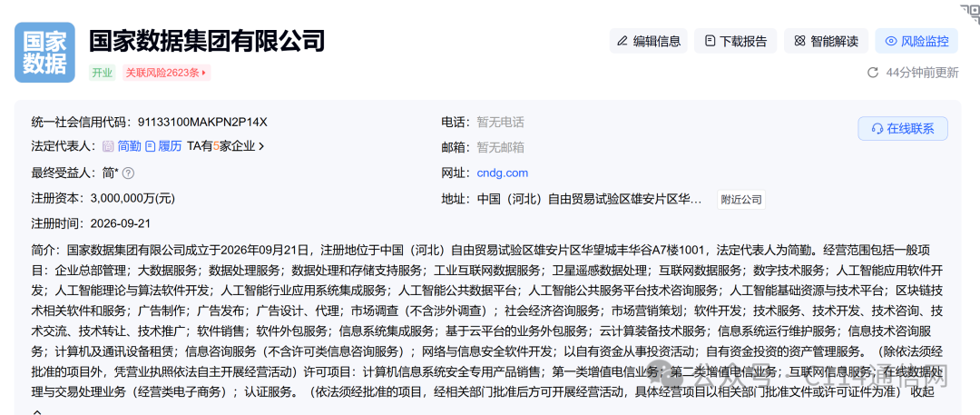Click the 暂无邮箱 email field
This screenshot has width=980, height=415.
pyautogui.click(x=500, y=147)
